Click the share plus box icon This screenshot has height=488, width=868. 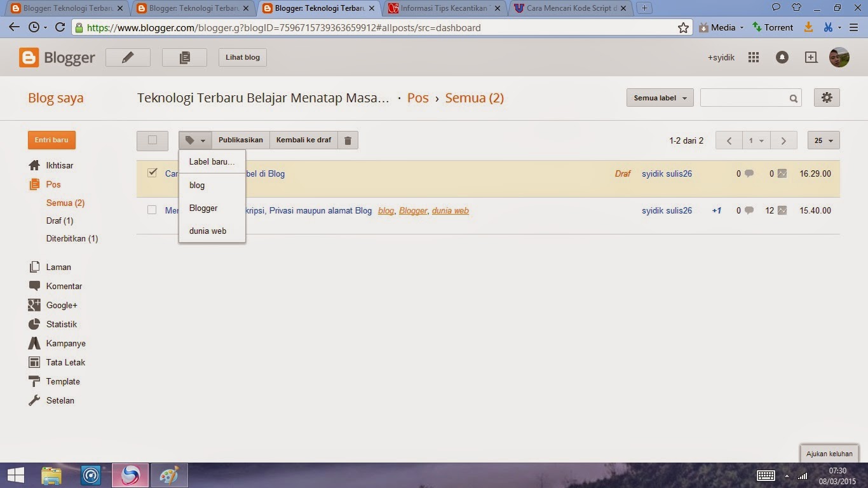[811, 57]
